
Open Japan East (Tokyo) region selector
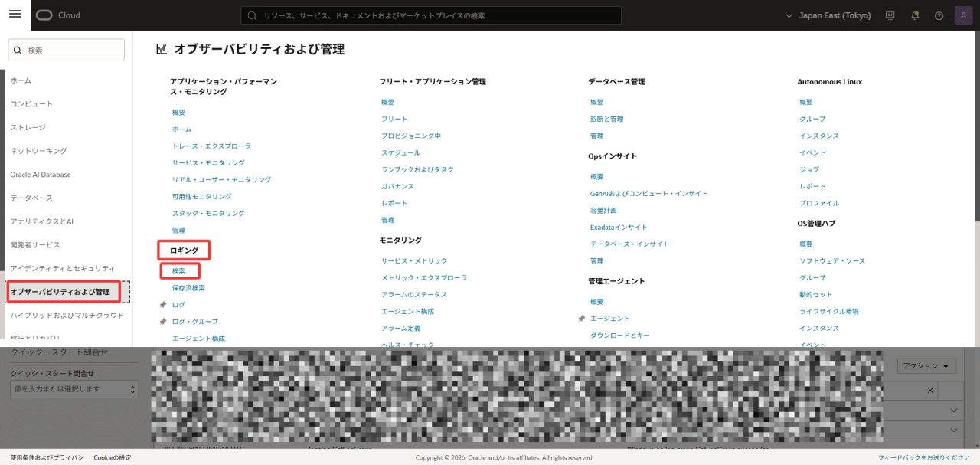click(x=828, y=15)
